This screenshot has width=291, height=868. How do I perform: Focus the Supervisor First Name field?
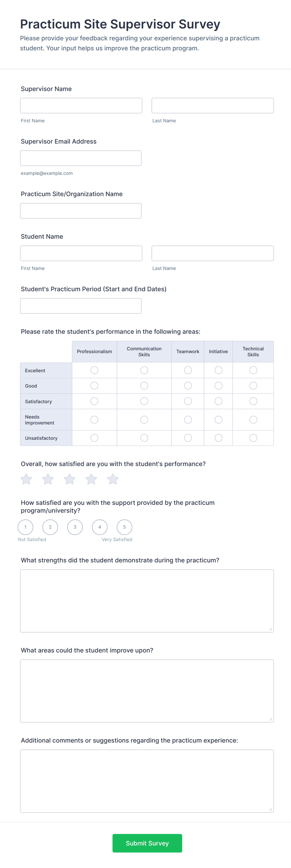81,105
